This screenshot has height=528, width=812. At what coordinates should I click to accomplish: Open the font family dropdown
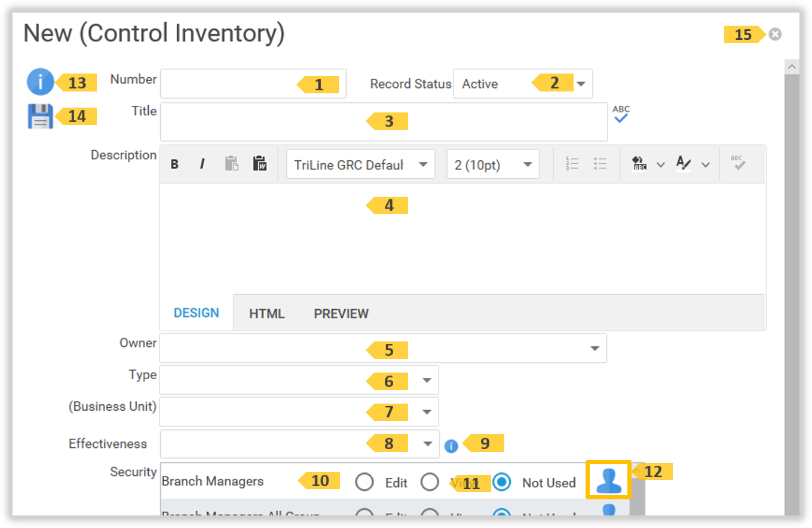[425, 164]
